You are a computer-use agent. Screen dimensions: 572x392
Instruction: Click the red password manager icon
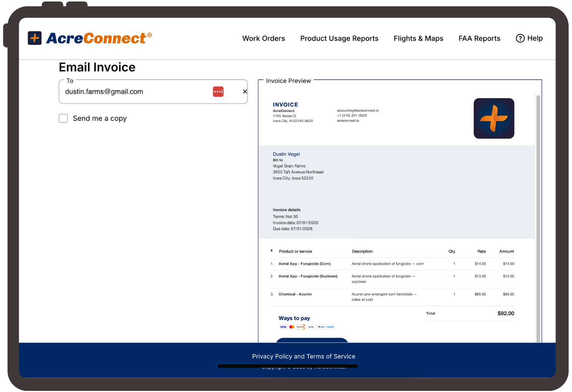218,92
